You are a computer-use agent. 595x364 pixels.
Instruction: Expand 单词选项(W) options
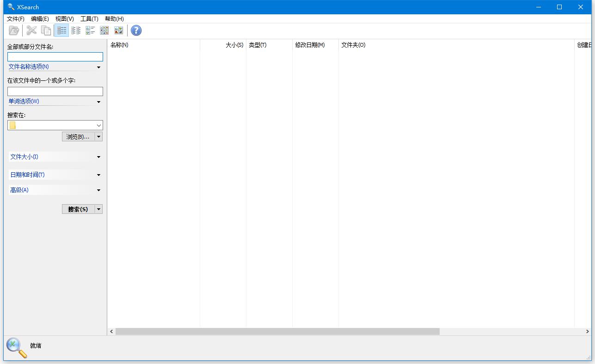[55, 102]
